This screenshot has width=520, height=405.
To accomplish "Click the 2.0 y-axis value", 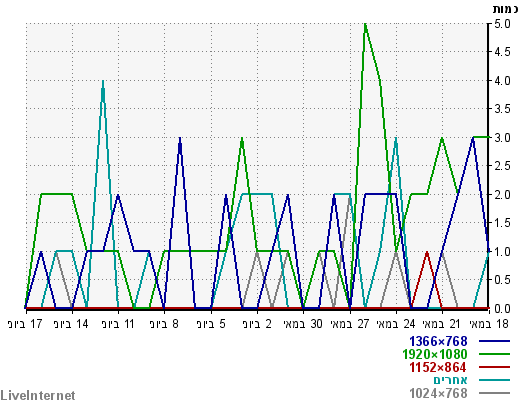I will [x=502, y=195].
